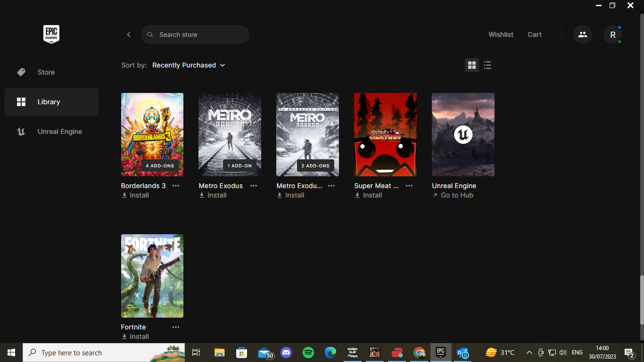This screenshot has width=644, height=362.
Task: Install Fortnite
Action: click(135, 337)
